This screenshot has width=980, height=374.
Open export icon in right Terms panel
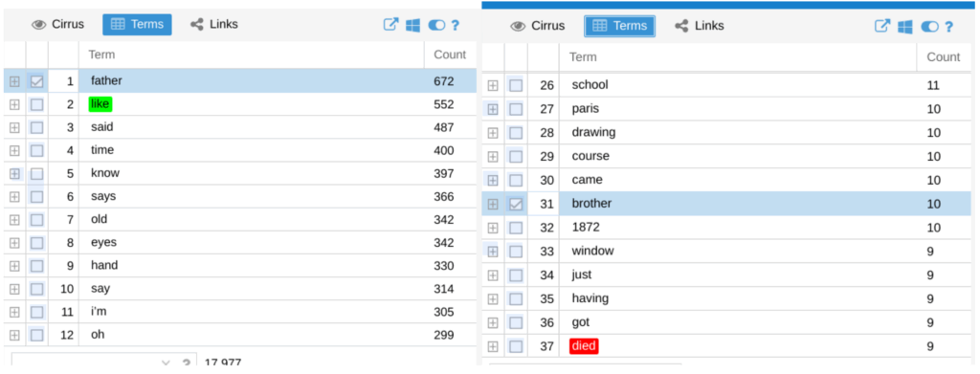click(x=881, y=26)
